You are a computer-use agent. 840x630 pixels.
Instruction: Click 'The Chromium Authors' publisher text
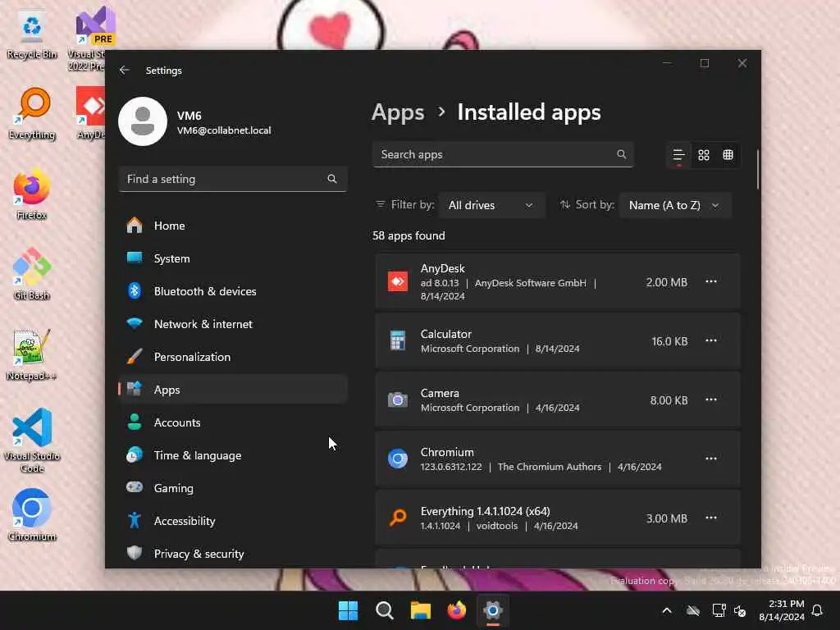click(x=550, y=467)
